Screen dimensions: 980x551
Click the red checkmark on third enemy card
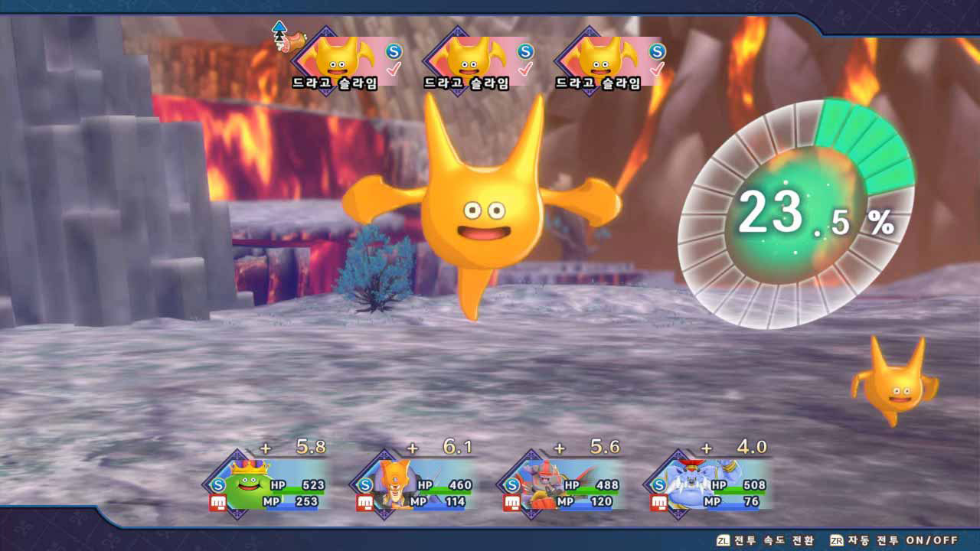coord(657,70)
